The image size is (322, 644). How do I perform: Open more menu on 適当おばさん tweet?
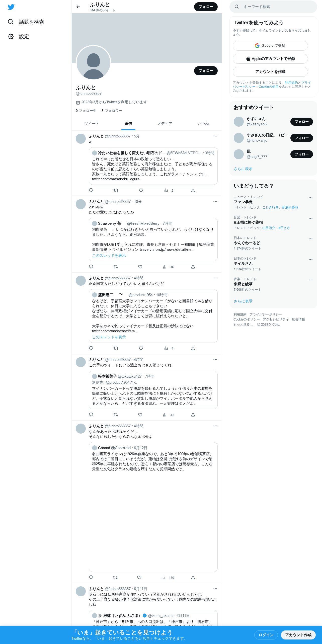[x=215, y=359]
